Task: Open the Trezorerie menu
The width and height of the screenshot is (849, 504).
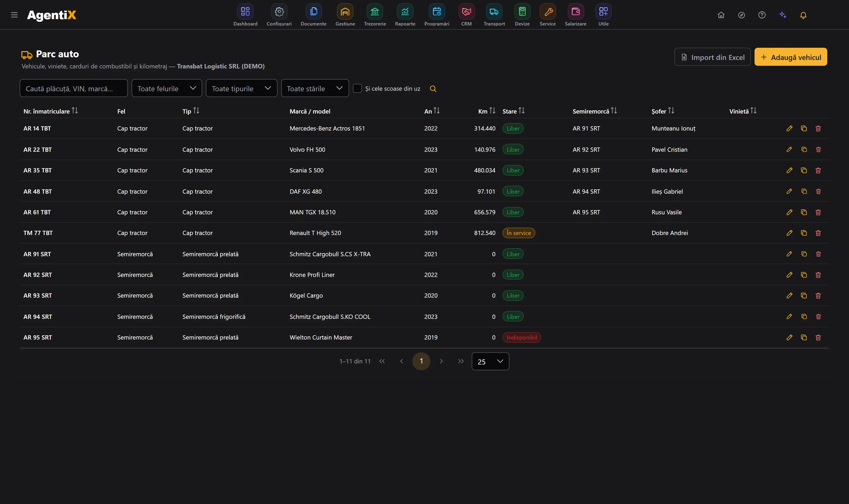Action: [x=375, y=15]
